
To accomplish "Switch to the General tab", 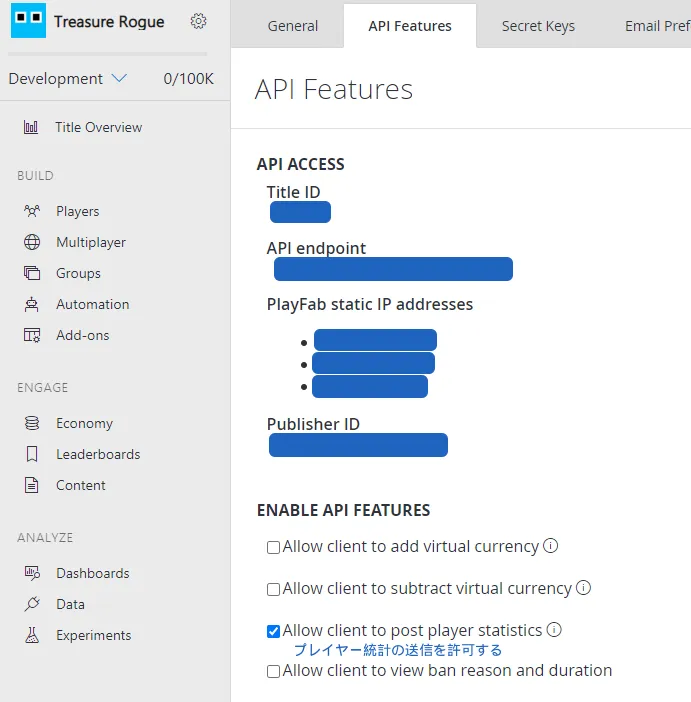I will point(292,26).
